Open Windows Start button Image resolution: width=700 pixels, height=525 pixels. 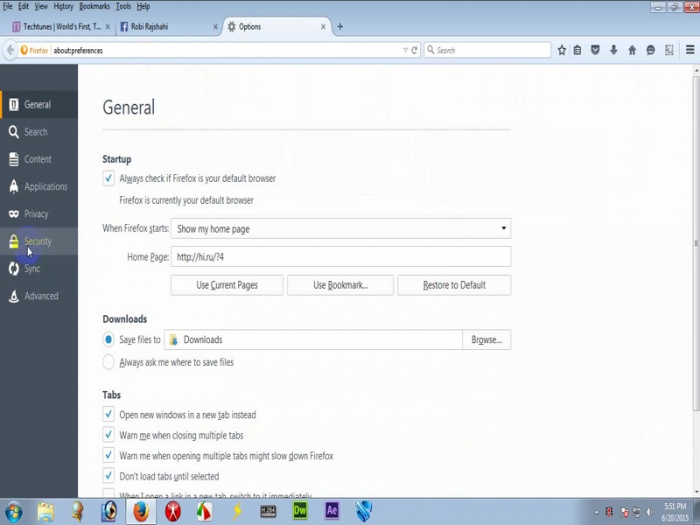[13, 512]
